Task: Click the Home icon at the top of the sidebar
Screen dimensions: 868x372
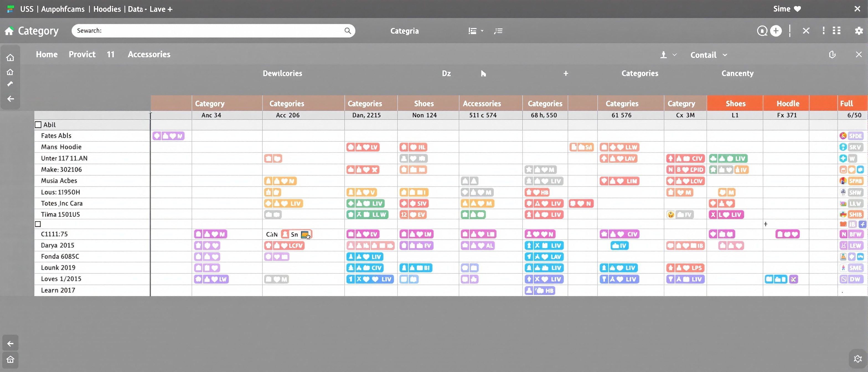Action: point(11,58)
